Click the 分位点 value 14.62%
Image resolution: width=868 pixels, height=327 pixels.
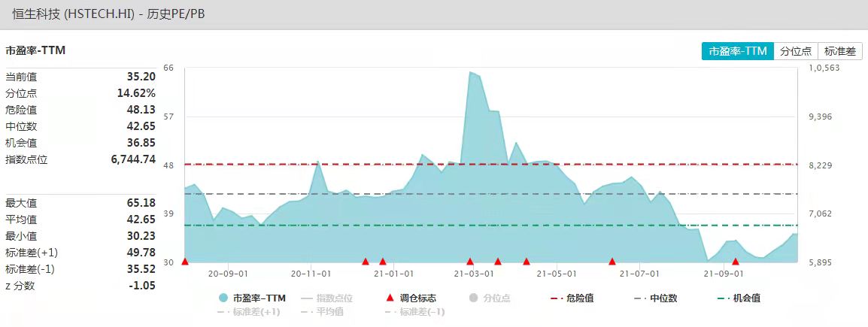[x=136, y=93]
